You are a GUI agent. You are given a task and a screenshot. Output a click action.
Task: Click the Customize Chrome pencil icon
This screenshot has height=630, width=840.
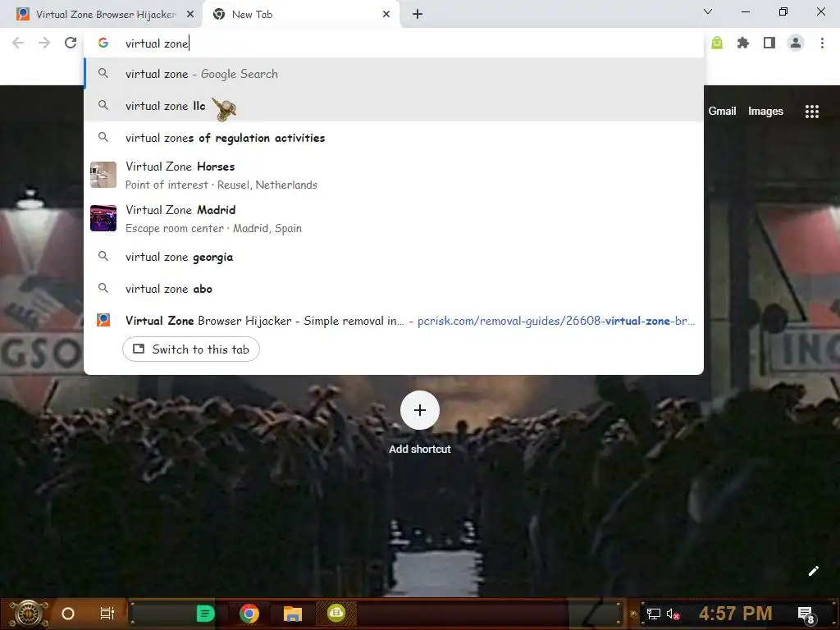pyautogui.click(x=813, y=571)
